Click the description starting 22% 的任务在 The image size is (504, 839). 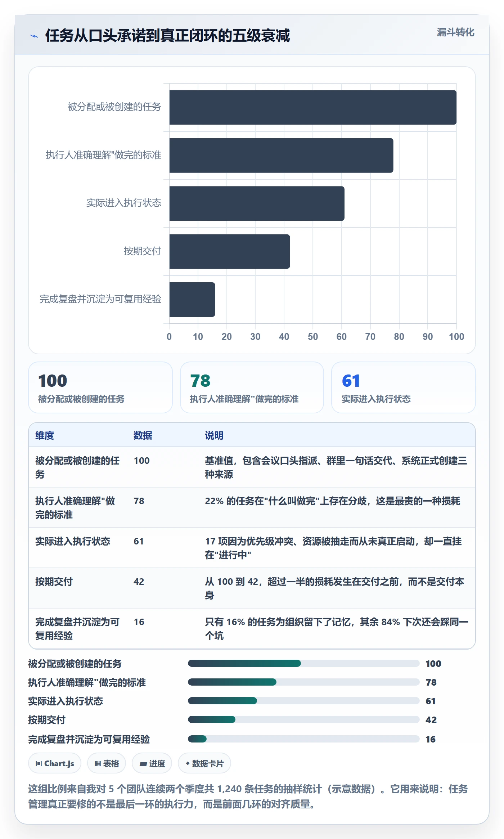click(x=333, y=501)
